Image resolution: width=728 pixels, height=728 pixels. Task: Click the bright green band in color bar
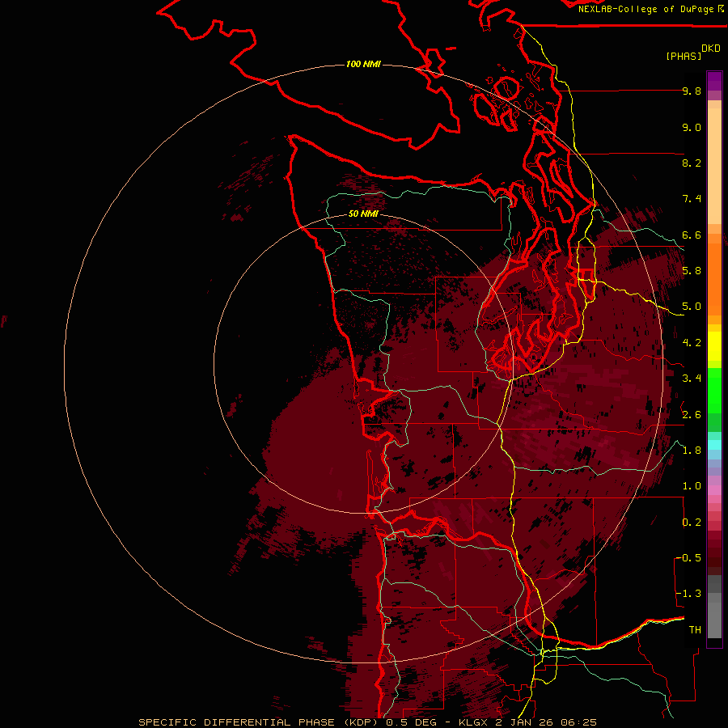pos(714,391)
